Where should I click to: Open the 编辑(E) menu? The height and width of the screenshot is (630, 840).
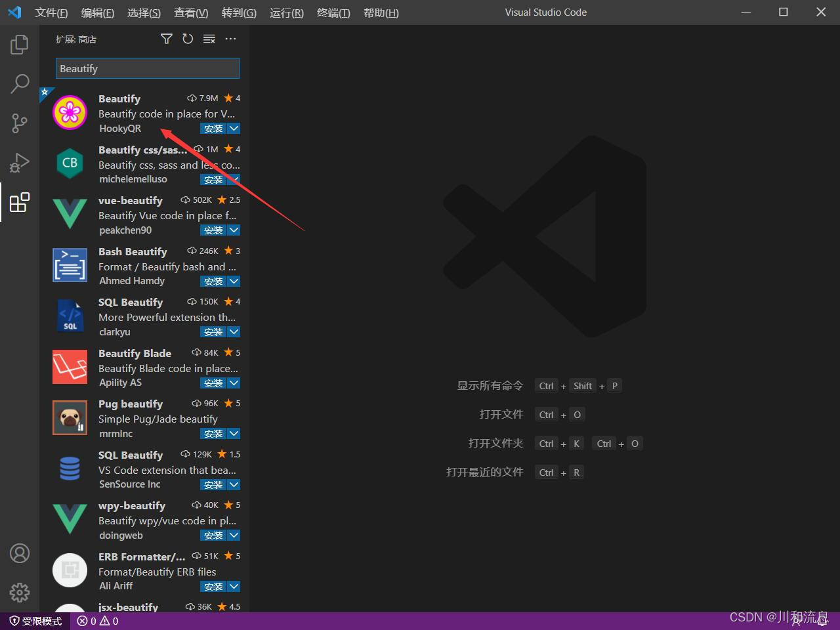[x=98, y=12]
